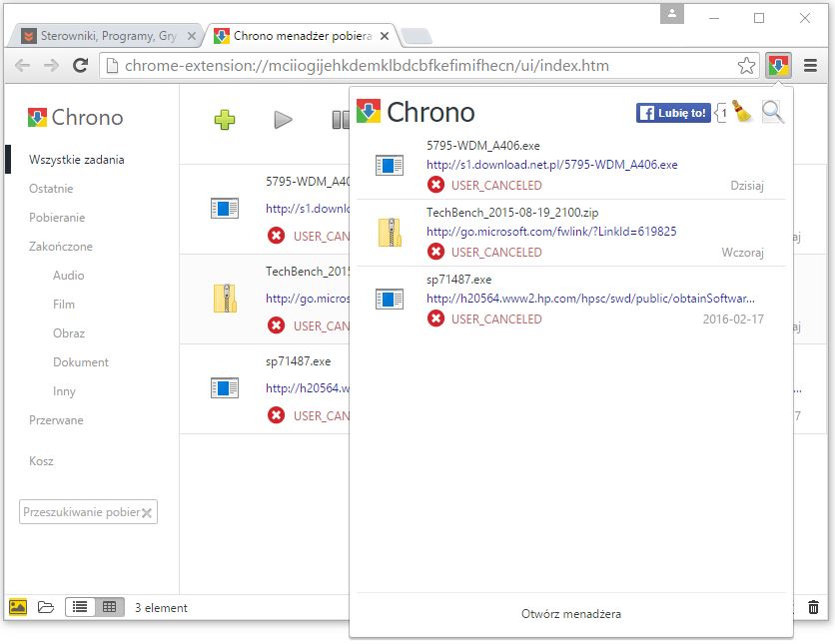Click red cancel icon for sp71487.exe in popup
The image size is (835, 644).
point(435,319)
